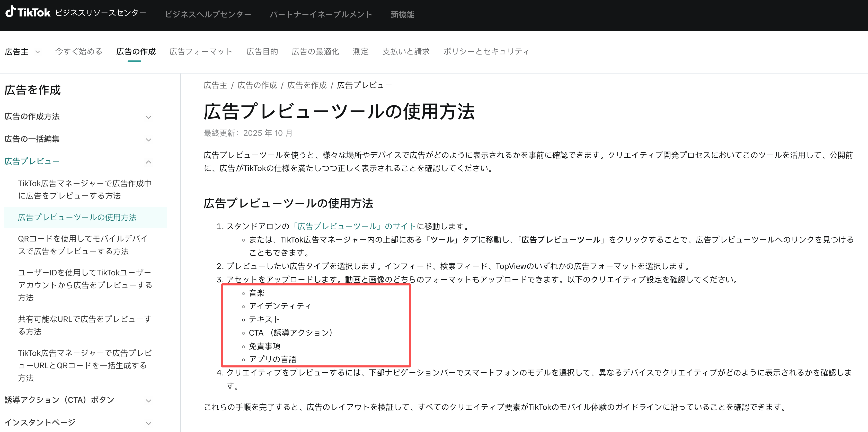Open the 広告主 dropdown selector
This screenshot has width=868, height=432.
(23, 51)
